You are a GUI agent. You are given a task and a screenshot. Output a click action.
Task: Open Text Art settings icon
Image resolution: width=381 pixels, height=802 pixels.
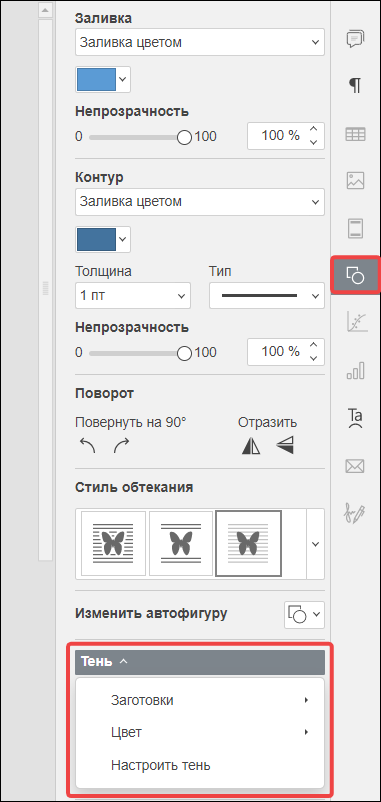pyautogui.click(x=355, y=417)
